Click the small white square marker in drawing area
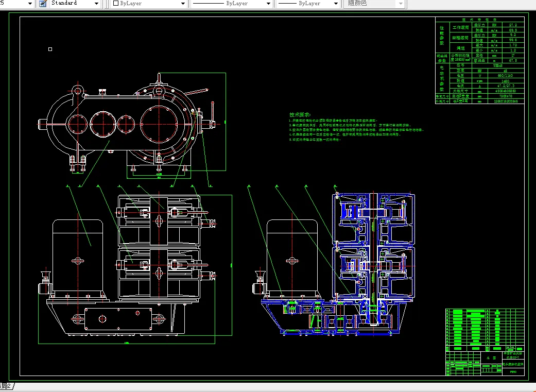This screenshot has width=536, height=392. pos(50,49)
